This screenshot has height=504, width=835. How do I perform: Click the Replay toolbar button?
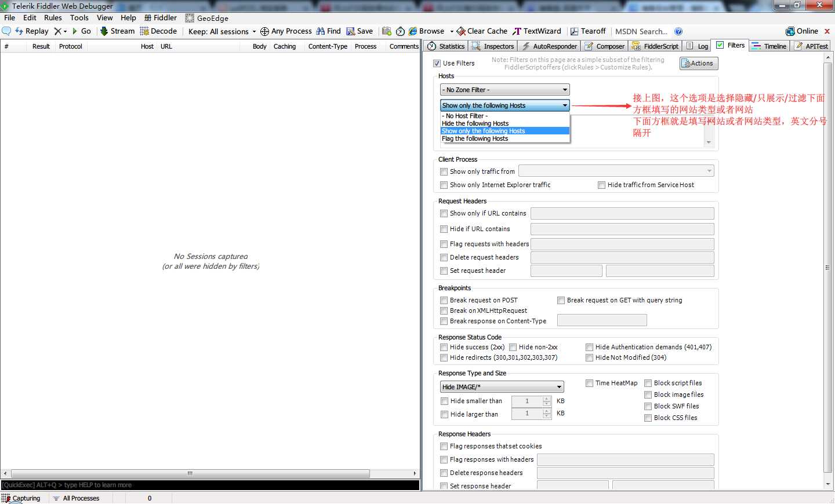click(x=32, y=31)
